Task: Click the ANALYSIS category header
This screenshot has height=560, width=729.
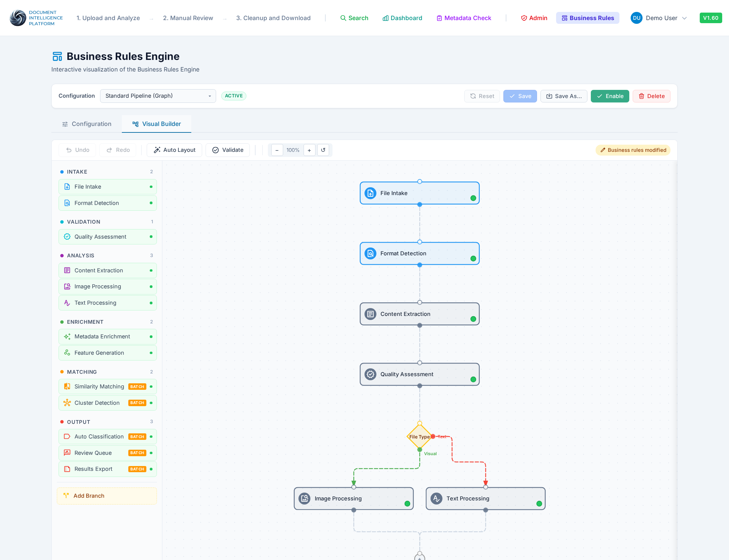Action: coord(107,256)
